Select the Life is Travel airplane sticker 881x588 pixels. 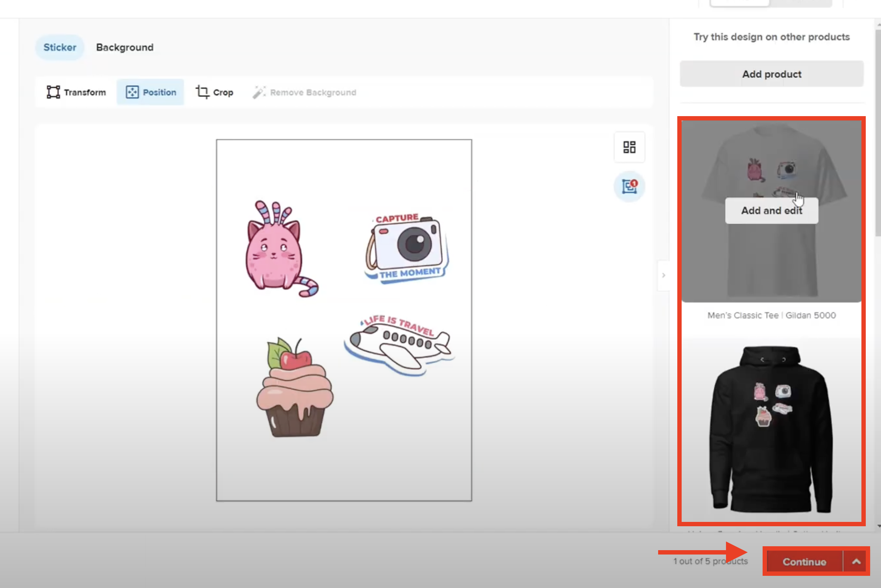pyautogui.click(x=400, y=346)
